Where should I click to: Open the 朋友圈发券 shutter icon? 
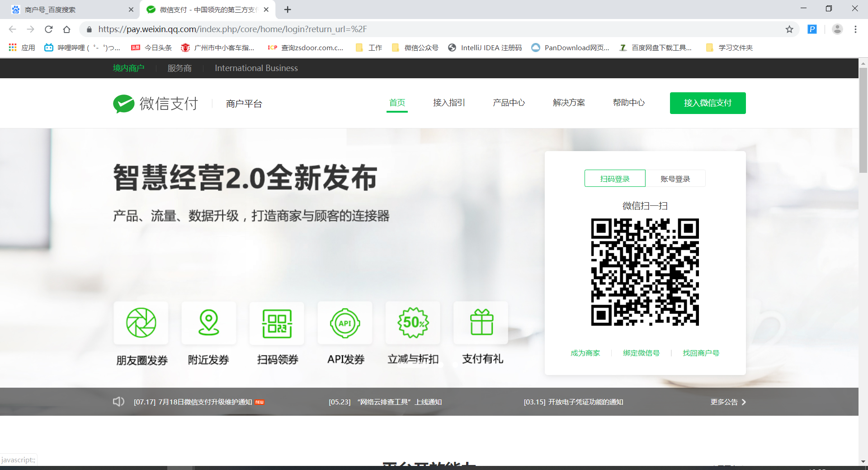(x=141, y=323)
